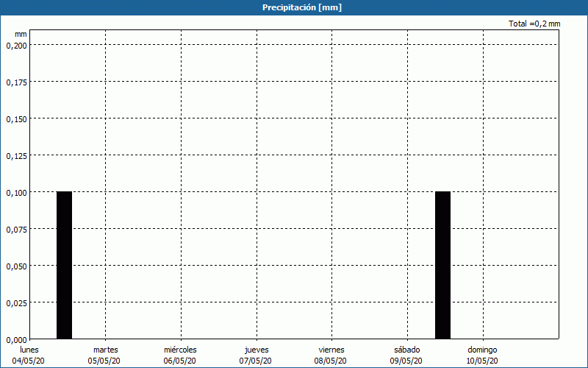This screenshot has width=588, height=368.
Task: Click the 06/05/20 date label
Action: pos(179,361)
